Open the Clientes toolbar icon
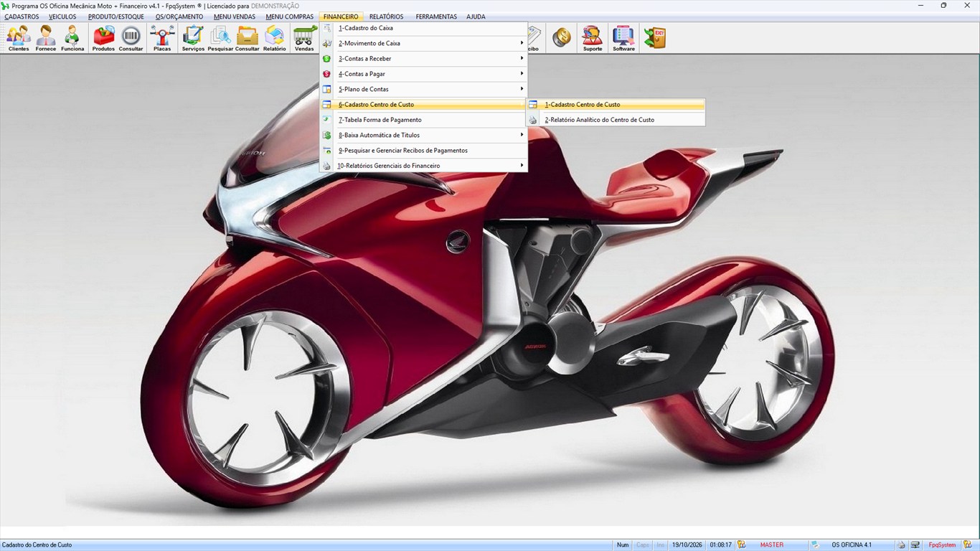 click(19, 38)
